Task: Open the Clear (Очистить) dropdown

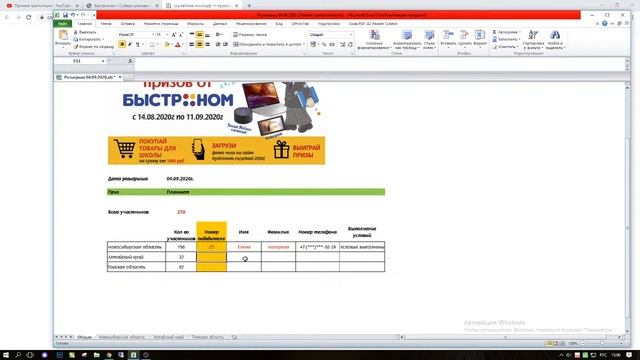Action: (505, 47)
